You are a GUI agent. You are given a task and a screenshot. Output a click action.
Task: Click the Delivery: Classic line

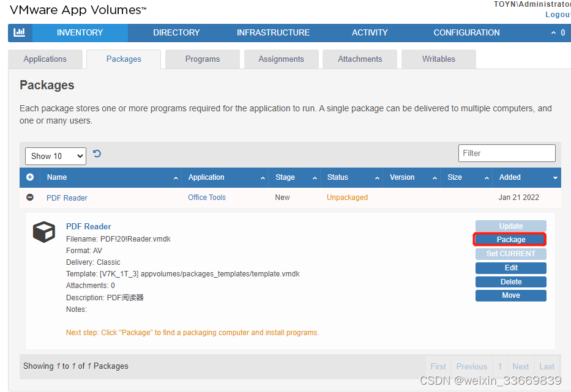pyautogui.click(x=93, y=262)
